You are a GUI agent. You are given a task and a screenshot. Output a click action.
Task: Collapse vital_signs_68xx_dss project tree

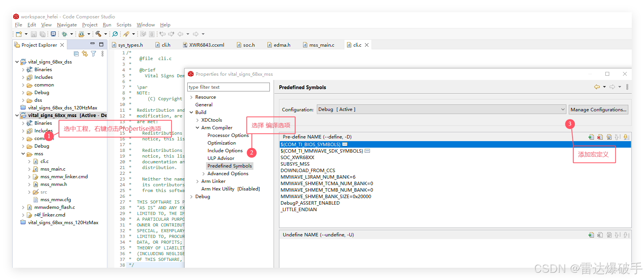pyautogui.click(x=17, y=62)
